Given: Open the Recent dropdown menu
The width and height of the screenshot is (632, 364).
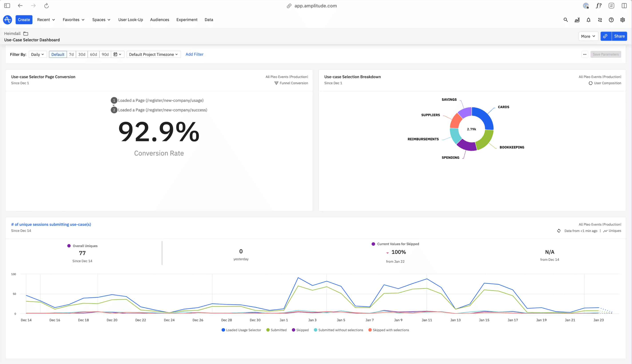Looking at the screenshot, I should pyautogui.click(x=46, y=20).
